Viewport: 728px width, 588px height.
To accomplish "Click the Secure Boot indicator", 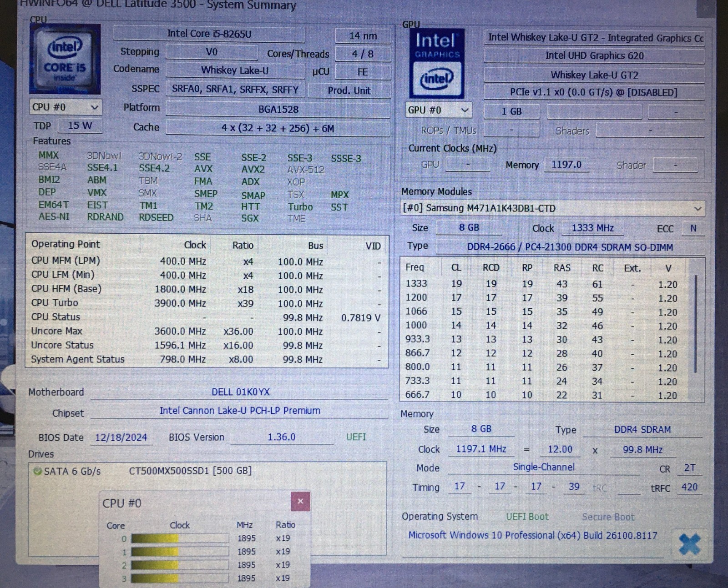I will point(608,517).
